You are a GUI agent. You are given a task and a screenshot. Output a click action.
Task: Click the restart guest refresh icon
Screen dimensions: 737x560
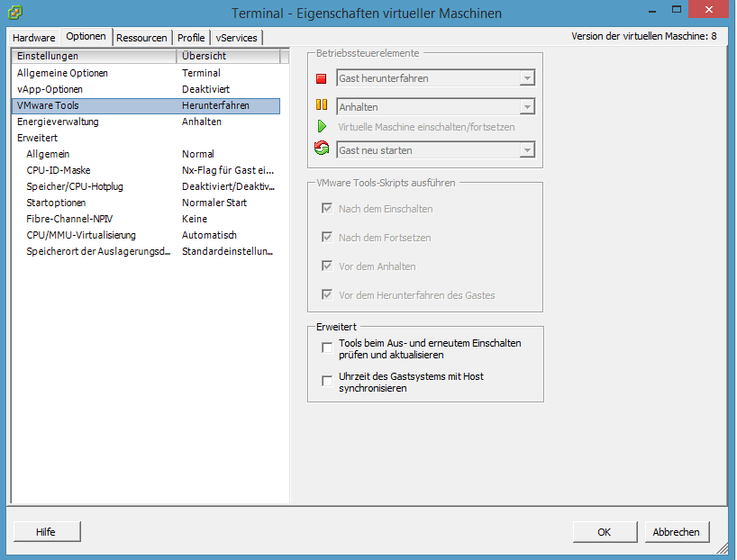click(x=322, y=148)
